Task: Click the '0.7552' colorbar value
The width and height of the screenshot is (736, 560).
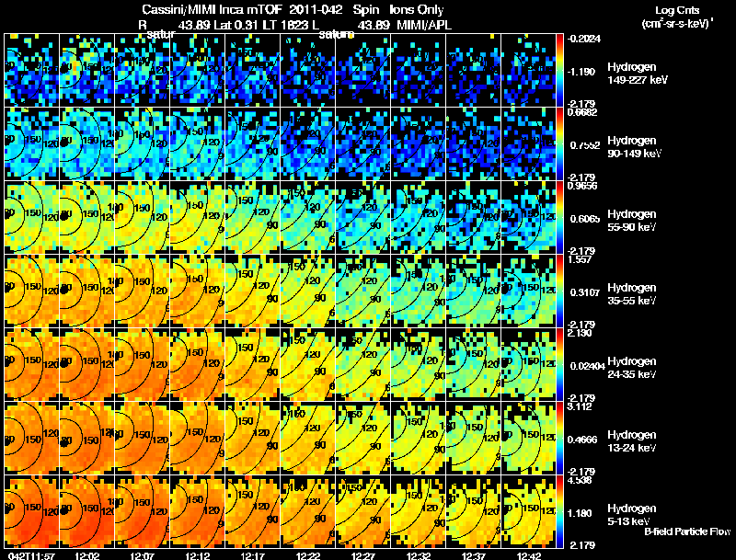Action: click(x=585, y=145)
